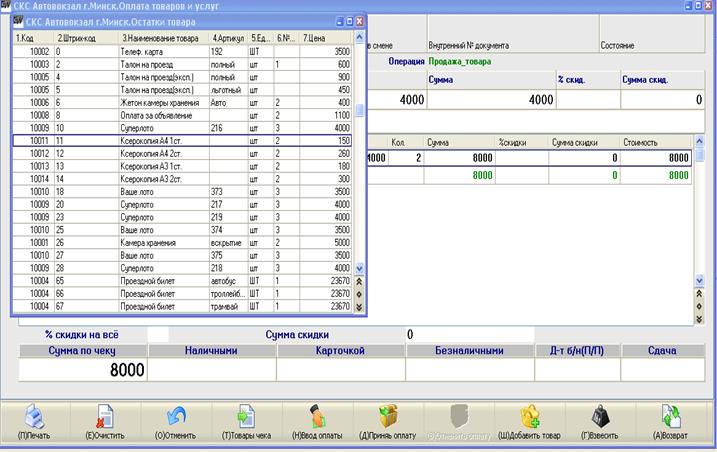Click the down arrow of Остатки товара scrollbar
The width and height of the screenshot is (717, 452).
pyautogui.click(x=359, y=268)
